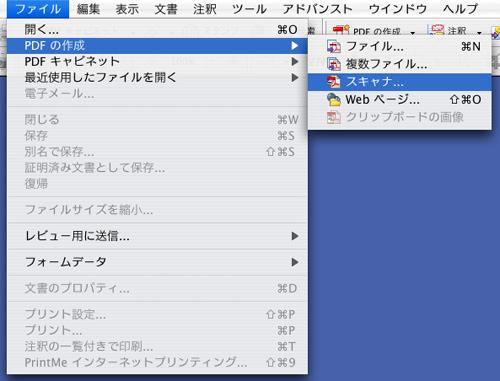
Task: Click プリント... menu entry
Action: pos(157,330)
